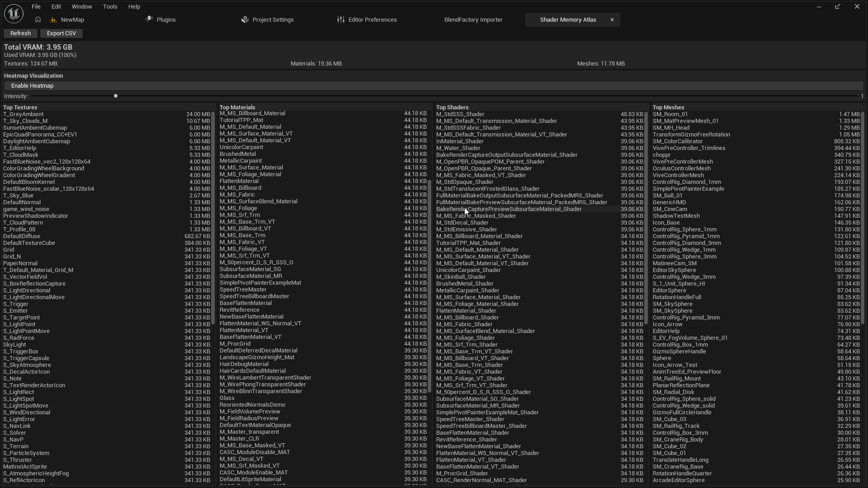Click the NewMap level icon
The height and width of the screenshot is (488, 868).
click(53, 19)
